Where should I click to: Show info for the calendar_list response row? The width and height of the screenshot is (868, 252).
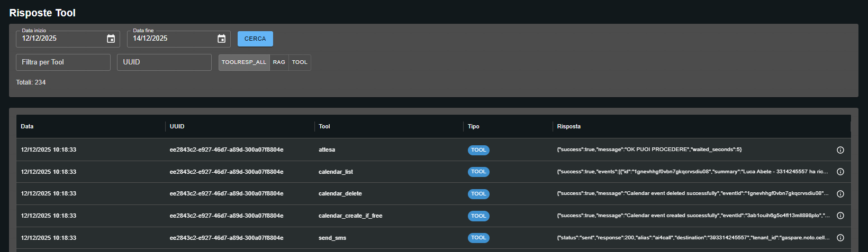coord(840,172)
